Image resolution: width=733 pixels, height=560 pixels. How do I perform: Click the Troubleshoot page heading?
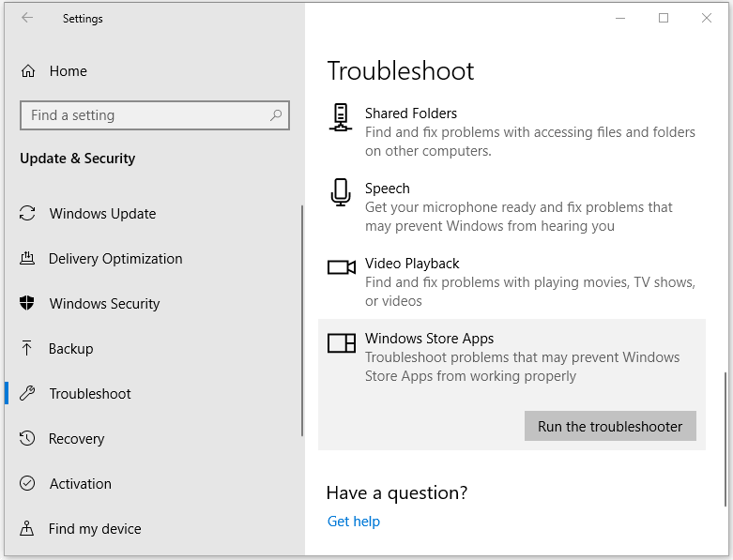[401, 71]
